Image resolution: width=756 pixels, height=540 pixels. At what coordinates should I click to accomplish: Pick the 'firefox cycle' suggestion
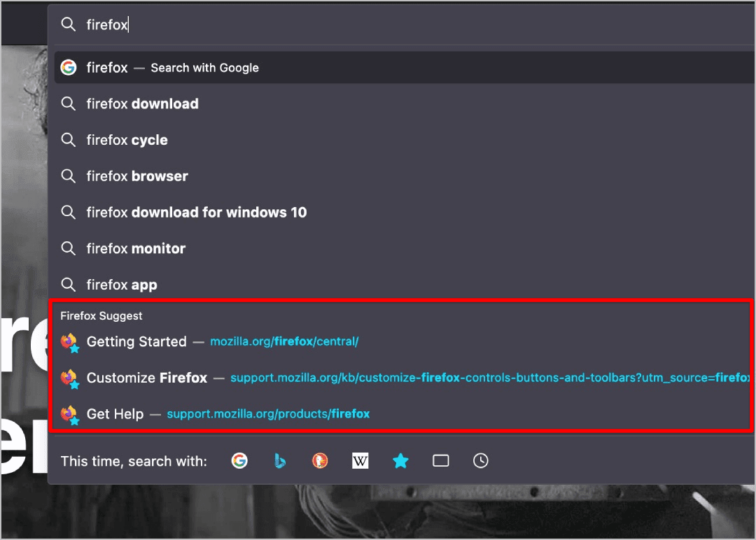click(127, 141)
